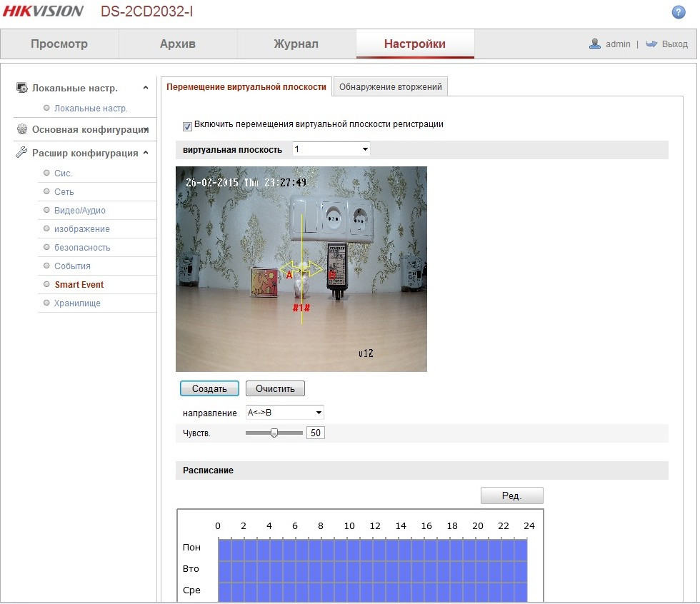Click the gear icon for Основная конфигурация
This screenshot has height=604, width=700.
pos(21,129)
